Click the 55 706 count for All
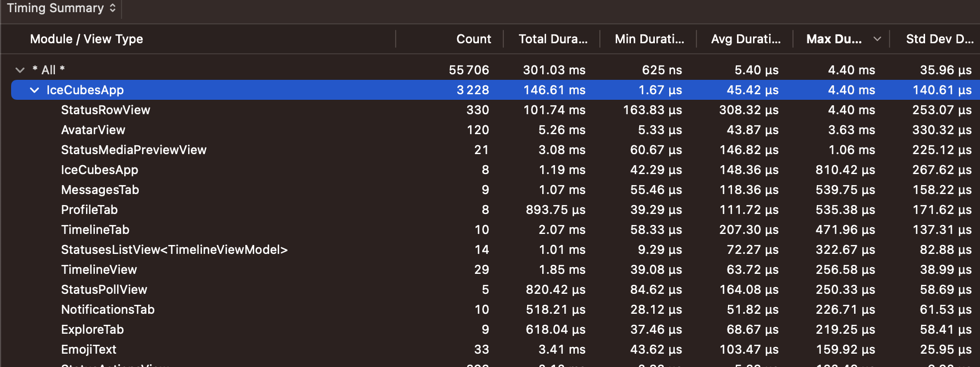Screen dimensions: 980x367 click(x=469, y=70)
